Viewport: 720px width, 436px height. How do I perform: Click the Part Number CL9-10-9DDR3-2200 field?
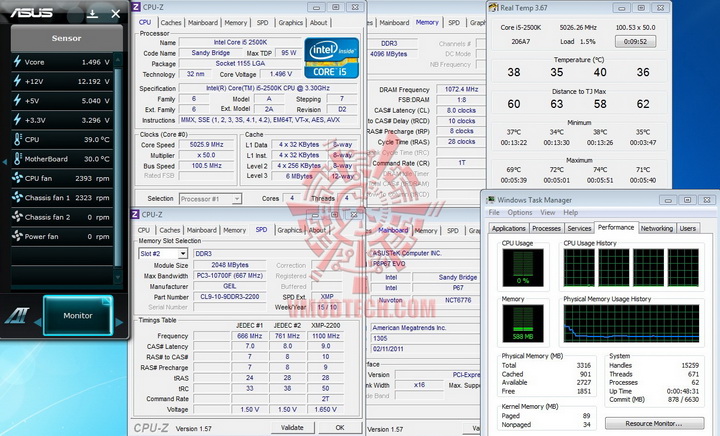tap(230, 296)
